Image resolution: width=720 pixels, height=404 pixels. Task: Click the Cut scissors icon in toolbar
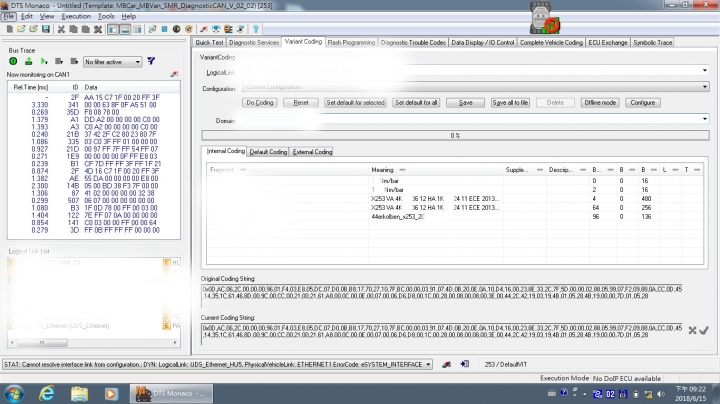tap(61, 29)
